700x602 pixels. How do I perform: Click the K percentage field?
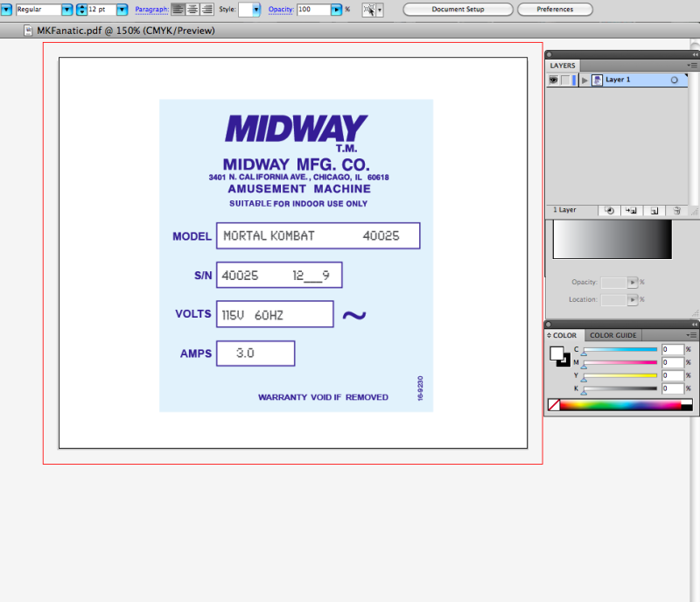[672, 388]
